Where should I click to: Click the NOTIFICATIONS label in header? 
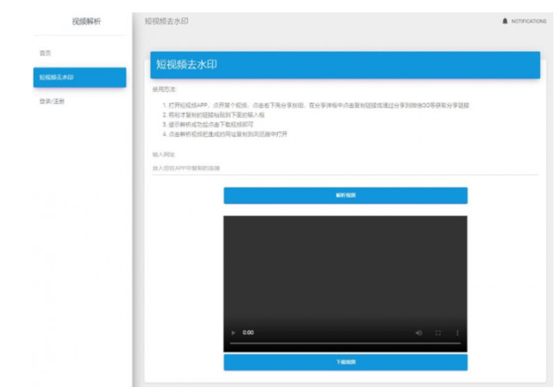tap(529, 22)
